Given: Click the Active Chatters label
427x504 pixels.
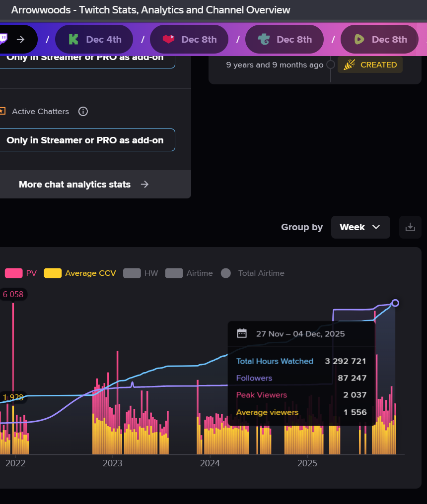Looking at the screenshot, I should 41,112.
